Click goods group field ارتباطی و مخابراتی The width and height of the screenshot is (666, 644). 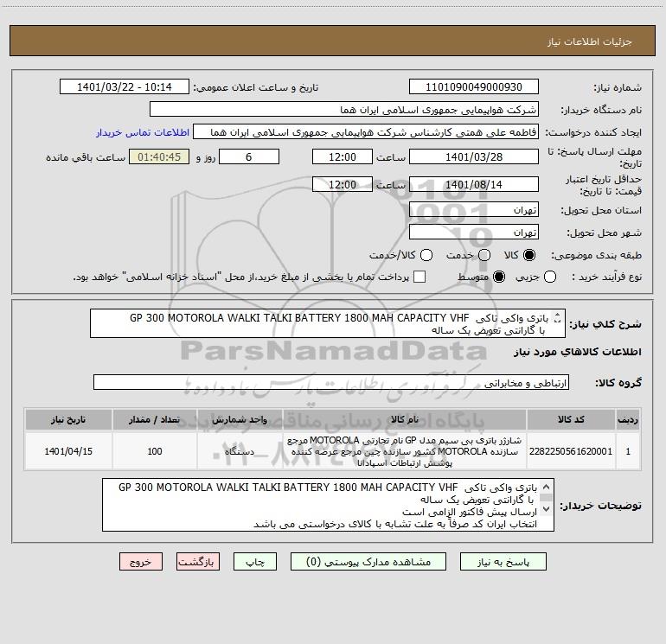pos(331,382)
